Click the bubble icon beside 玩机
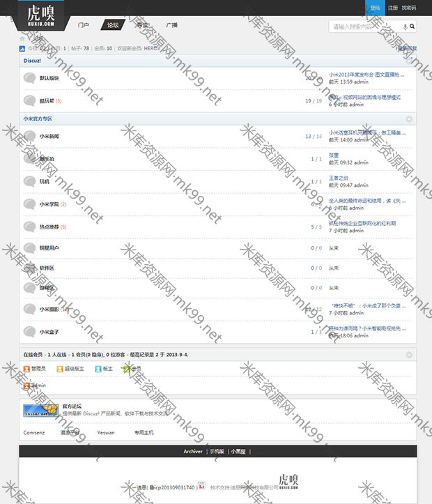432x504 pixels. [29, 181]
